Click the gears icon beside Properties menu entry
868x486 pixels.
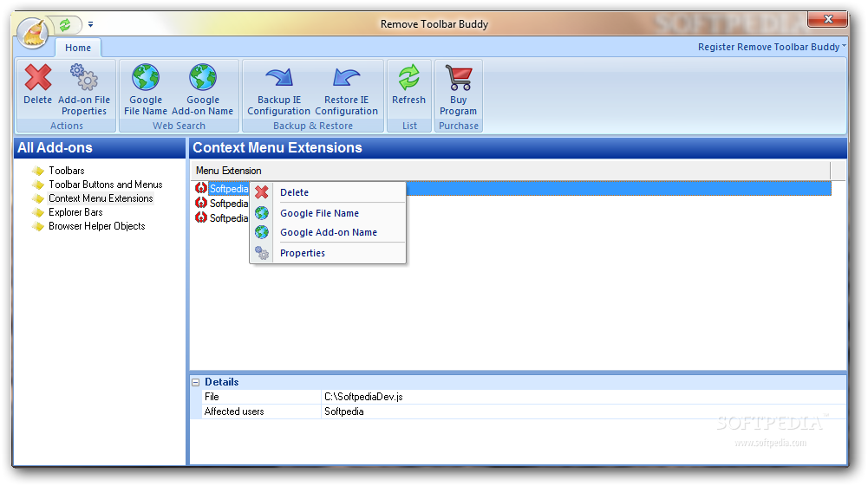click(262, 253)
